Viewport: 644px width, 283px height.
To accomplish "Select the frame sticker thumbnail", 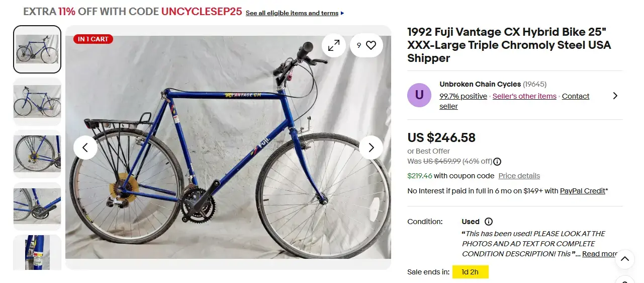I will (x=37, y=253).
